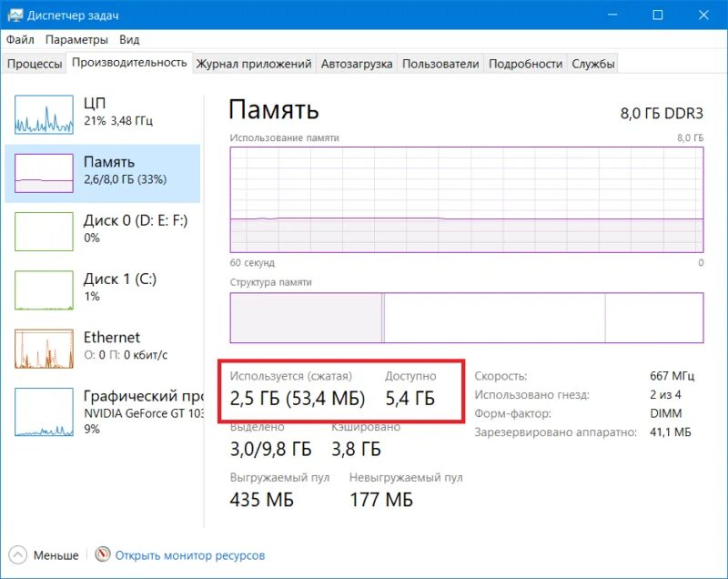Open the Автозагрузка tab

(x=357, y=64)
